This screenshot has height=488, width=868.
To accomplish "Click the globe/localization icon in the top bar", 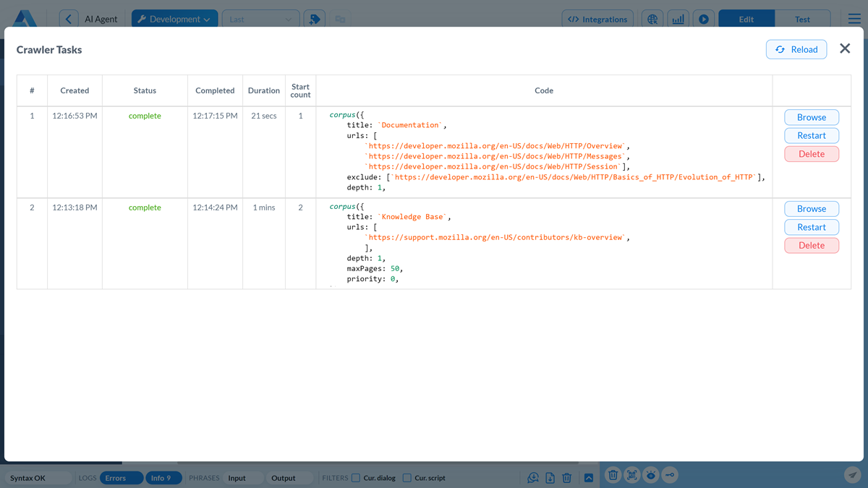I will point(652,19).
